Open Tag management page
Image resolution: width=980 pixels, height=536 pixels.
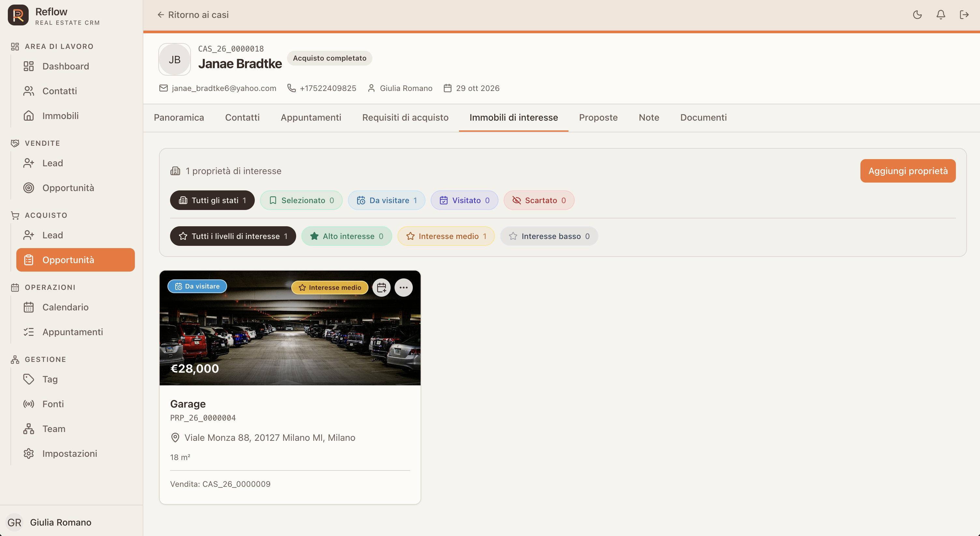[75, 379]
